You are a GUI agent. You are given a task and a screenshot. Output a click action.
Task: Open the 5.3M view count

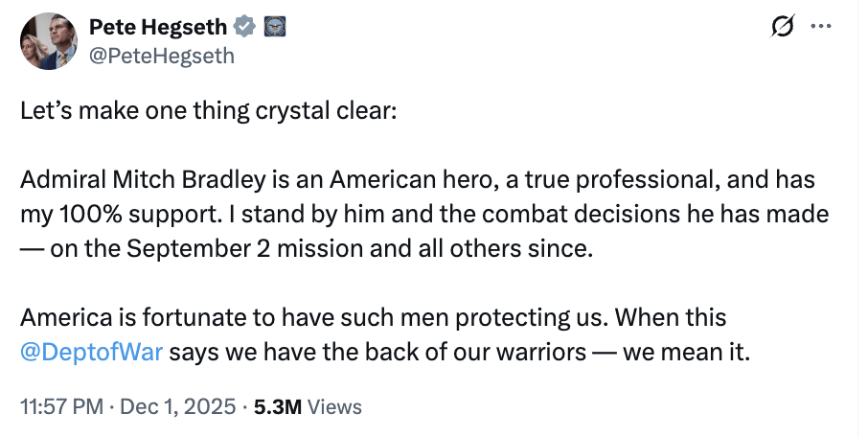pyautogui.click(x=275, y=406)
